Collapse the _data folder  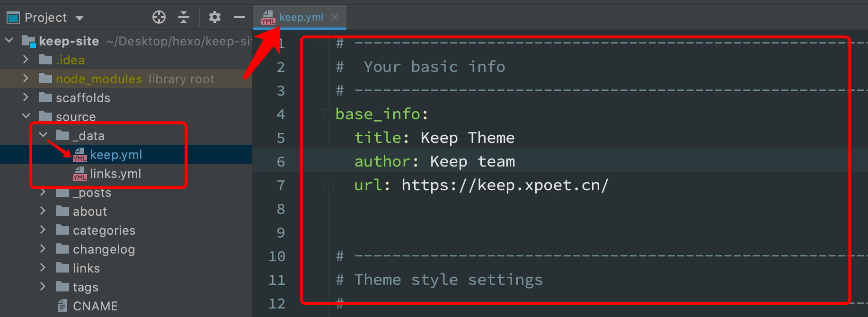click(43, 135)
